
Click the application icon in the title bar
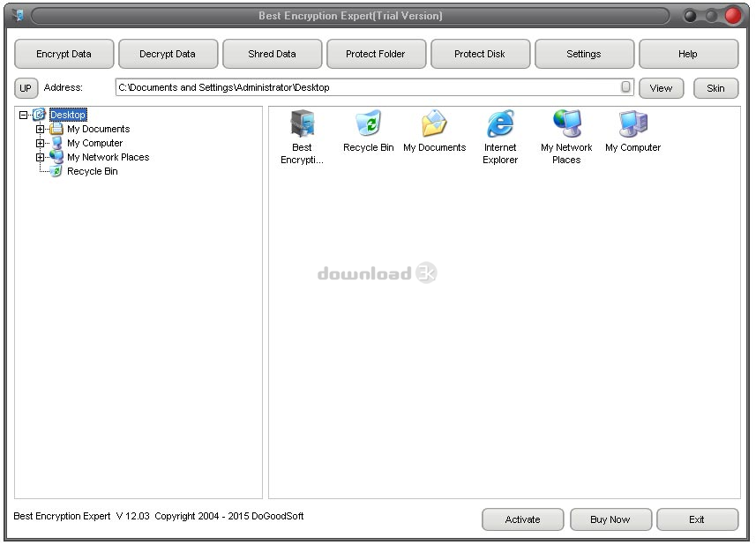19,15
